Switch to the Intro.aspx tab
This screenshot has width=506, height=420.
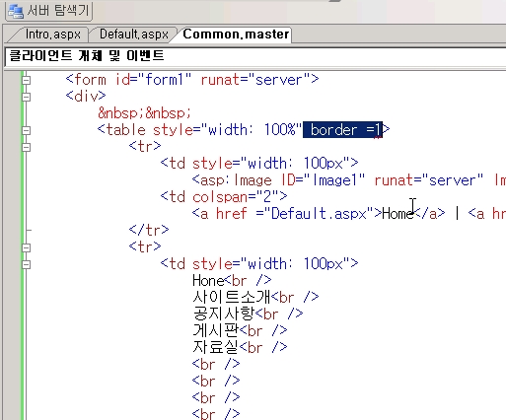(52, 35)
